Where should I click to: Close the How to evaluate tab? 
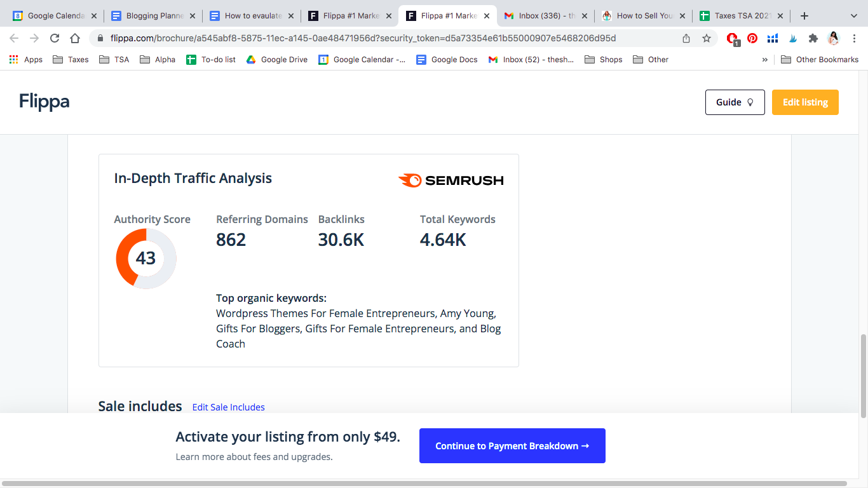[291, 16]
